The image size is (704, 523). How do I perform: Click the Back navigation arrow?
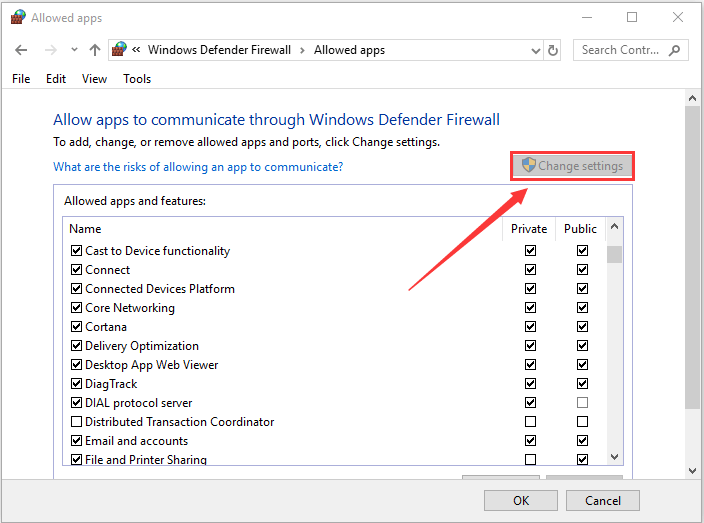[21, 50]
